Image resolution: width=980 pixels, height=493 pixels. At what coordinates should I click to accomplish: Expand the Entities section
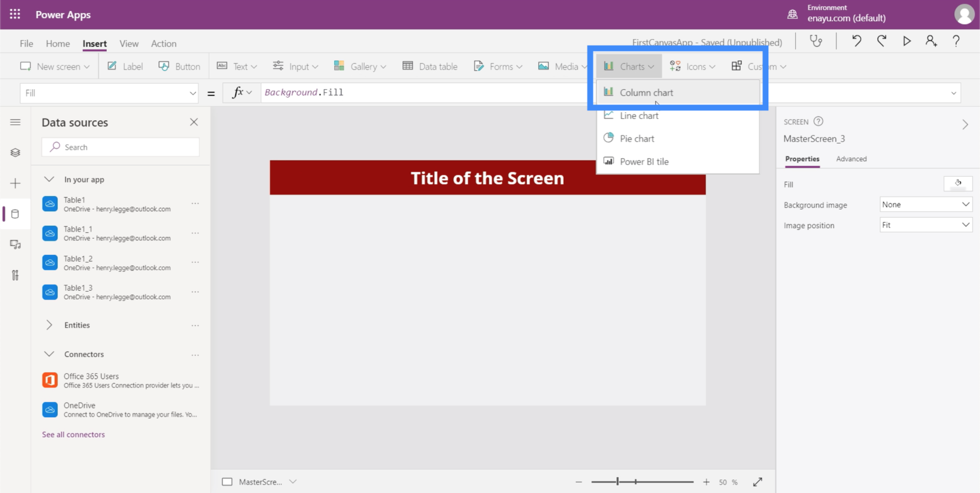[x=50, y=325]
